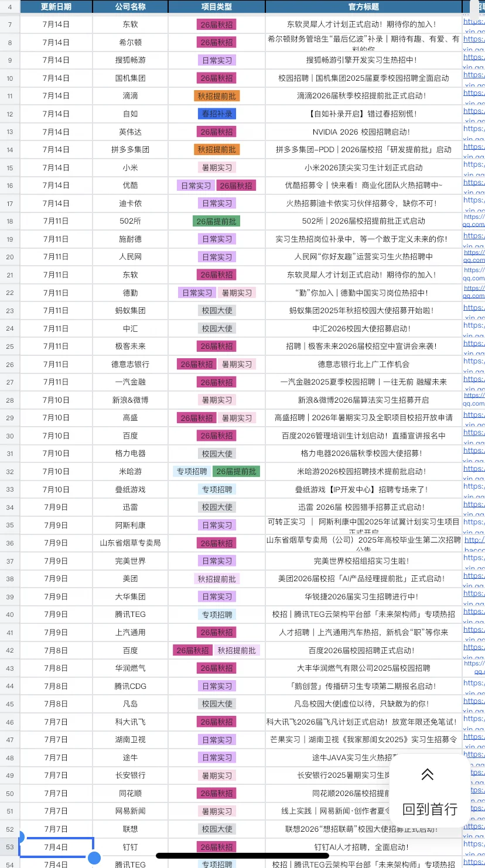Tap the bottom-right selection handle of the selected cell

tap(94, 858)
